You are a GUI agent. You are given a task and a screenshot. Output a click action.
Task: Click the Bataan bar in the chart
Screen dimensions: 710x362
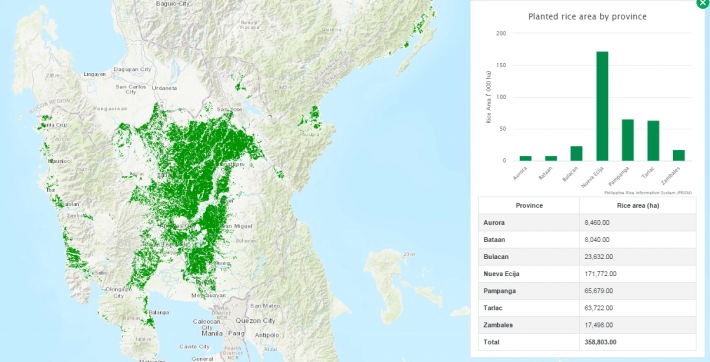551,158
